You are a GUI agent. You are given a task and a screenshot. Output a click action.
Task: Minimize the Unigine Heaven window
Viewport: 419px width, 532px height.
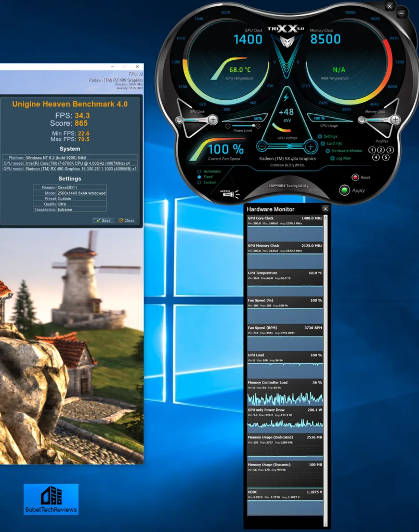[112, 67]
